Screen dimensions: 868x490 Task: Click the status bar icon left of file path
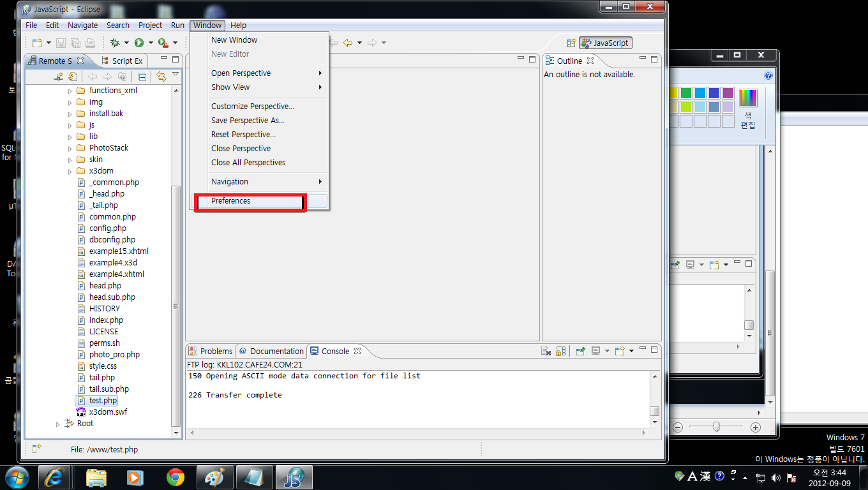pos(36,449)
